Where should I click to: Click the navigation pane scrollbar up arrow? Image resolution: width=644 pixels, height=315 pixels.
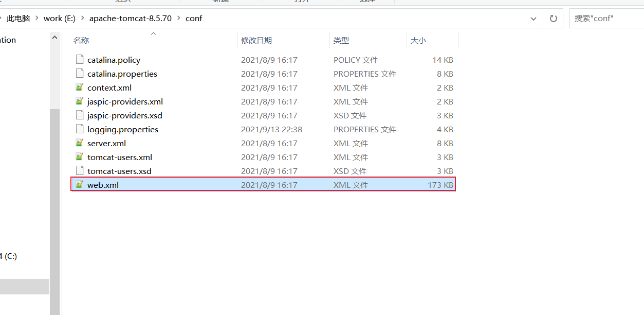[x=54, y=37]
